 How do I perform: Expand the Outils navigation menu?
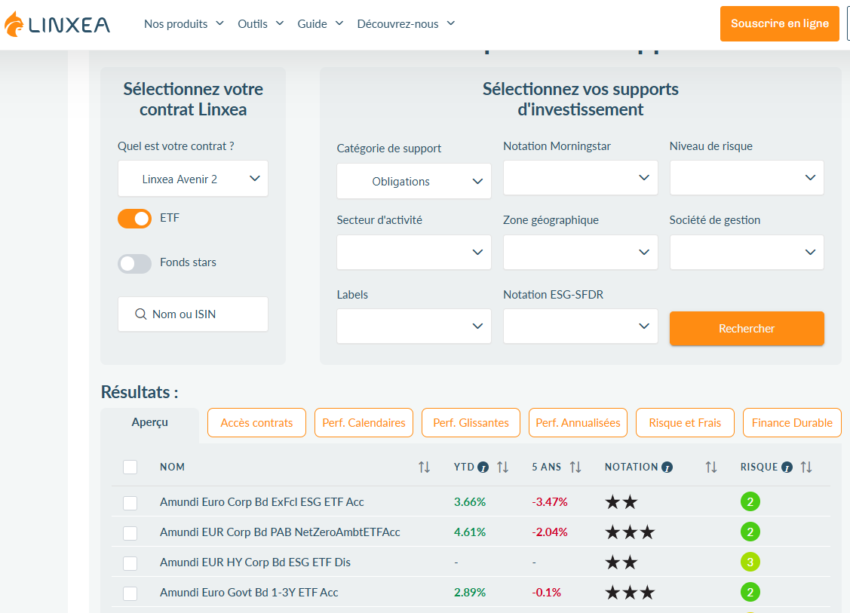(253, 23)
